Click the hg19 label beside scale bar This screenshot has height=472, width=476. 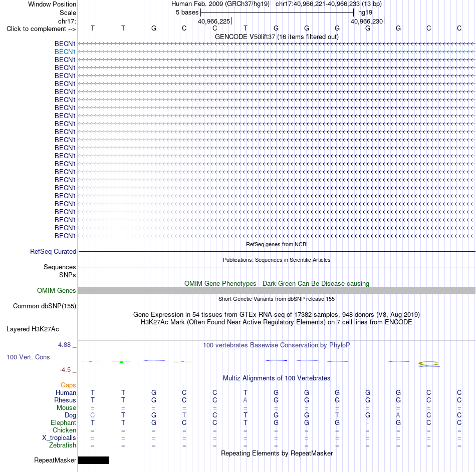pyautogui.click(x=365, y=13)
